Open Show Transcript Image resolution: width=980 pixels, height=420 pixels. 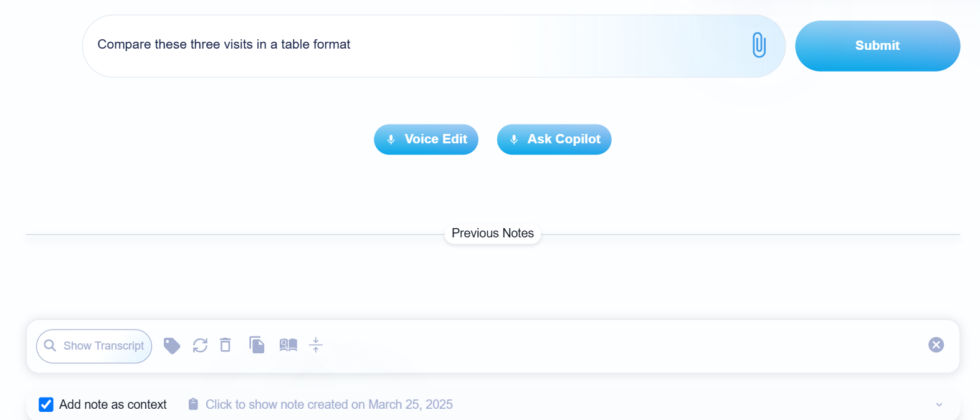(103, 346)
